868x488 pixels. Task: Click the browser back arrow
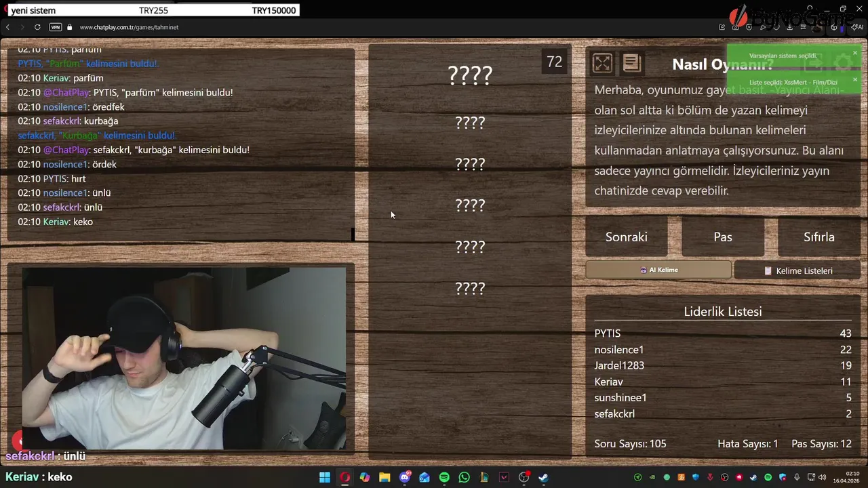7,27
